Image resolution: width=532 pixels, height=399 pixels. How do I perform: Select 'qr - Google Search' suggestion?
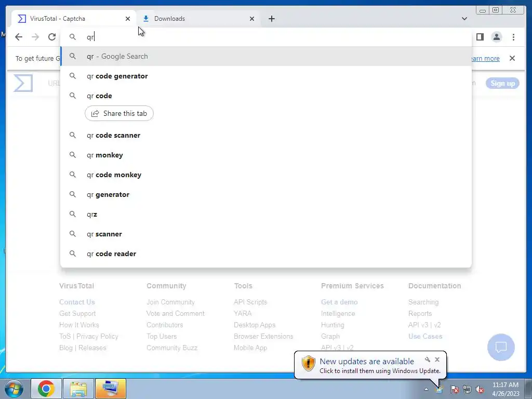[x=266, y=56]
